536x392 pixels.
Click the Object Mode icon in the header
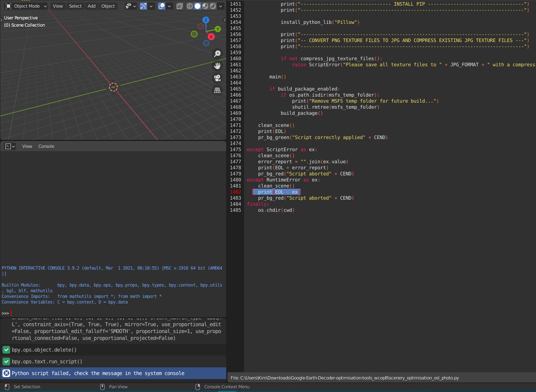pos(8,6)
